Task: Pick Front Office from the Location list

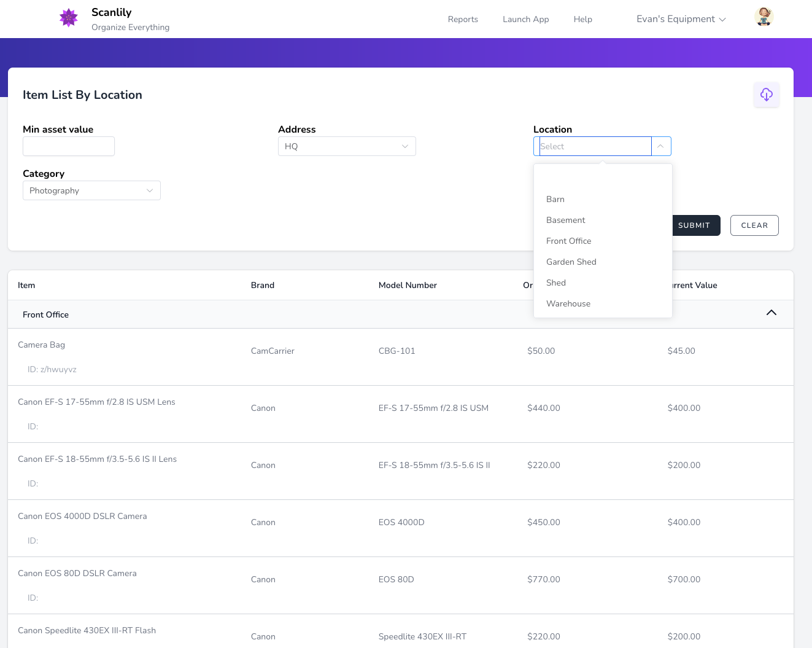Action: (x=568, y=241)
